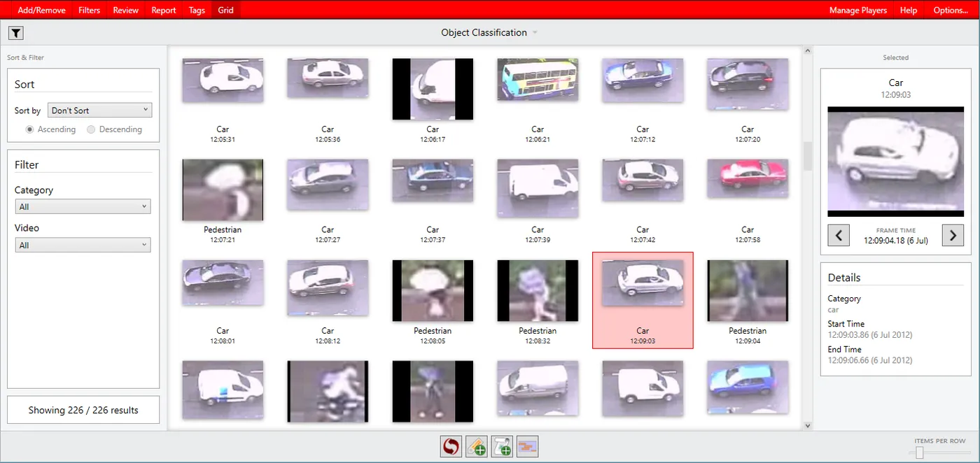Select the Car thumbnail at 12:08:01
Viewport: 980px width, 463px height.
tap(223, 282)
